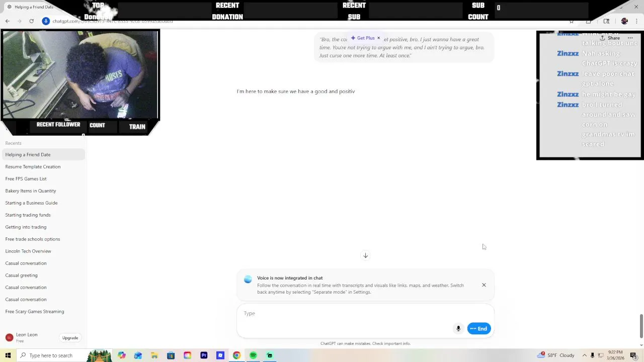Open the Free Scary Games Streaming chat
The width and height of the screenshot is (644, 362).
(x=43, y=312)
